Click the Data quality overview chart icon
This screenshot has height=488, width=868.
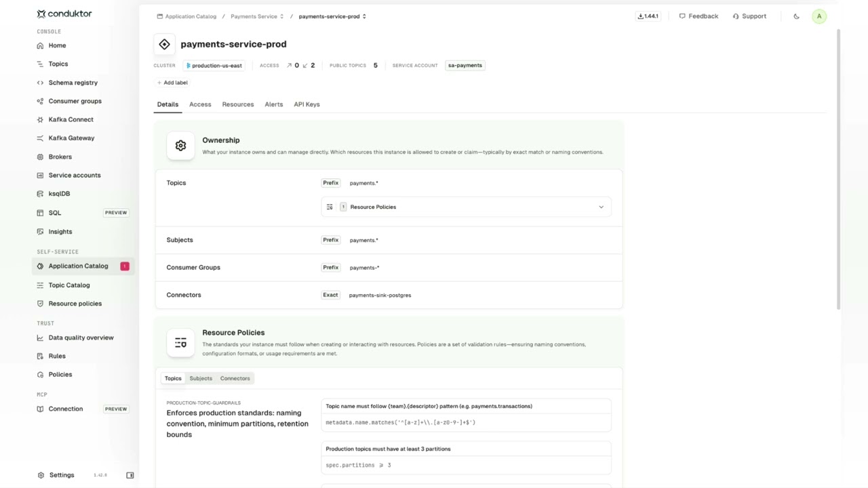[41, 338]
